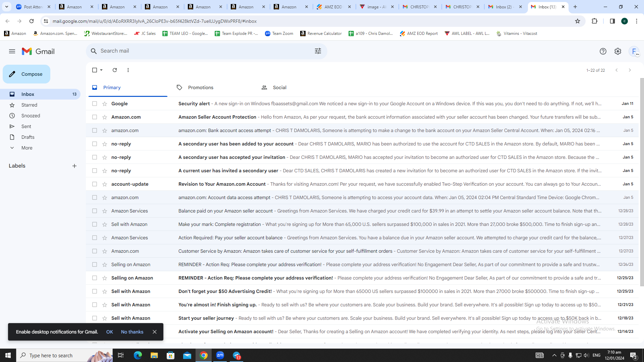Open the Inbox folder
Screen dimensions: 644x362
[40, 94]
